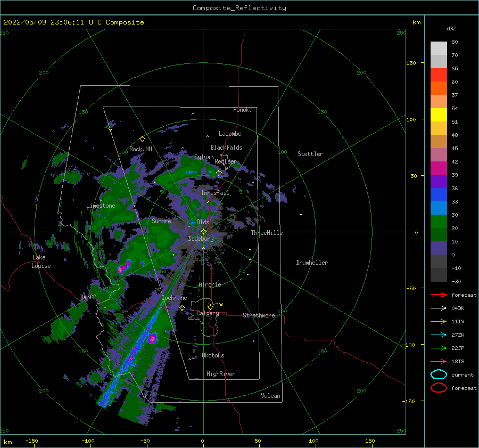Pick the bright yellow swatch in legend
The width and height of the screenshot is (479, 448).
coord(439,115)
